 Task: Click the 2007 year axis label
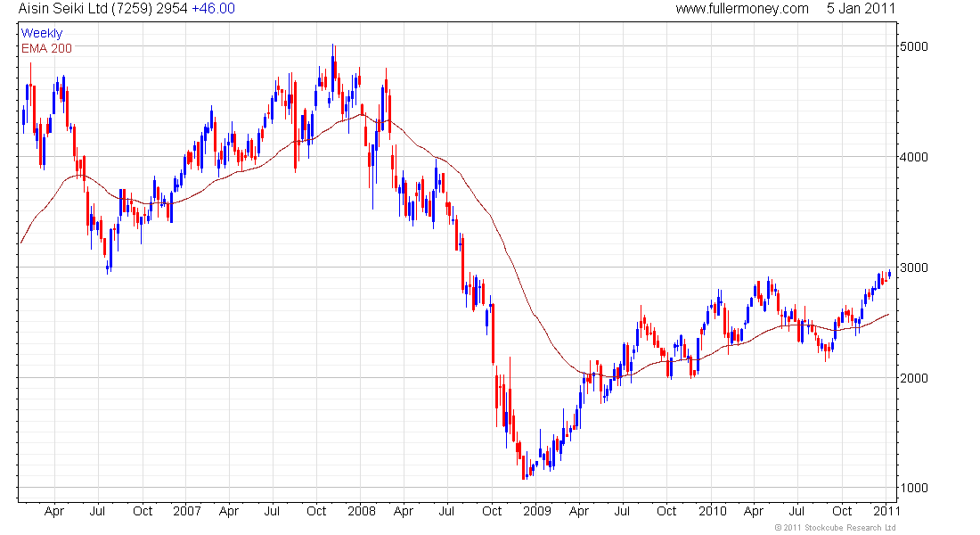[x=187, y=511]
